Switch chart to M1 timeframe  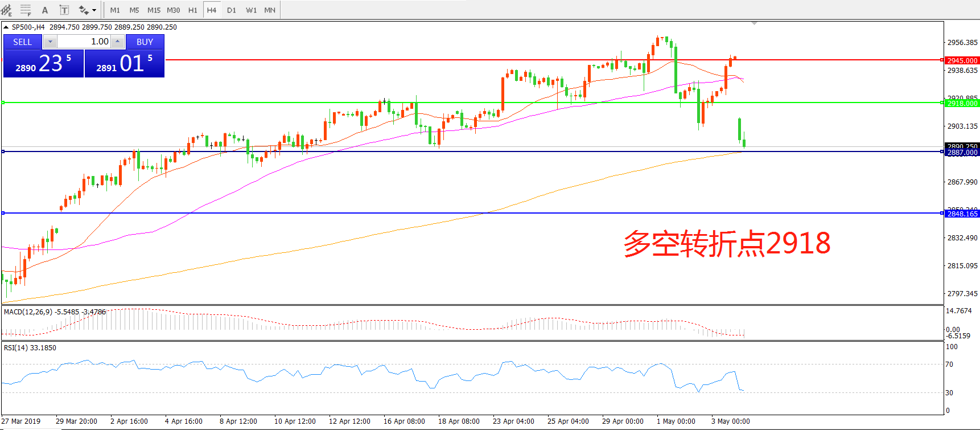pos(115,10)
